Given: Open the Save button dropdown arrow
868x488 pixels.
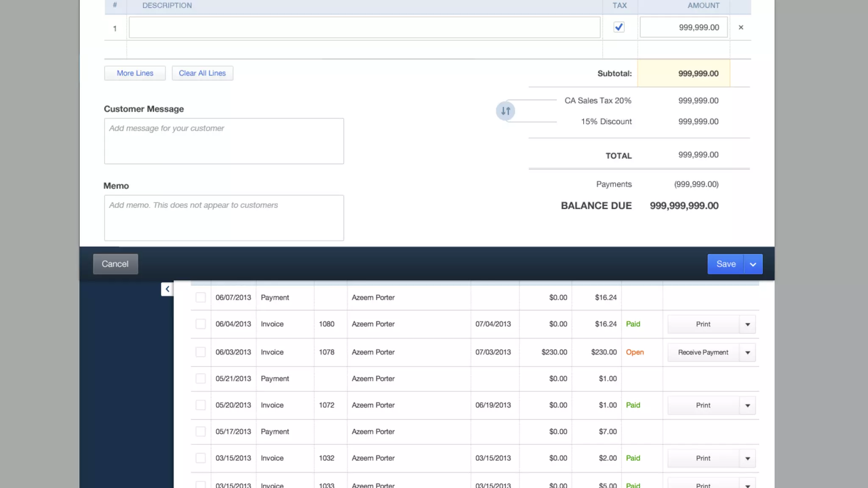Looking at the screenshot, I should coord(753,264).
